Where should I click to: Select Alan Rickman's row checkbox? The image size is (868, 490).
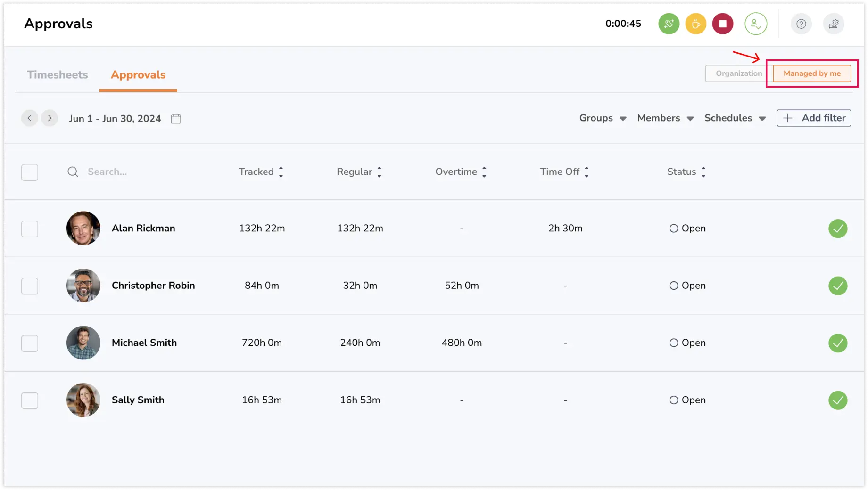(30, 229)
